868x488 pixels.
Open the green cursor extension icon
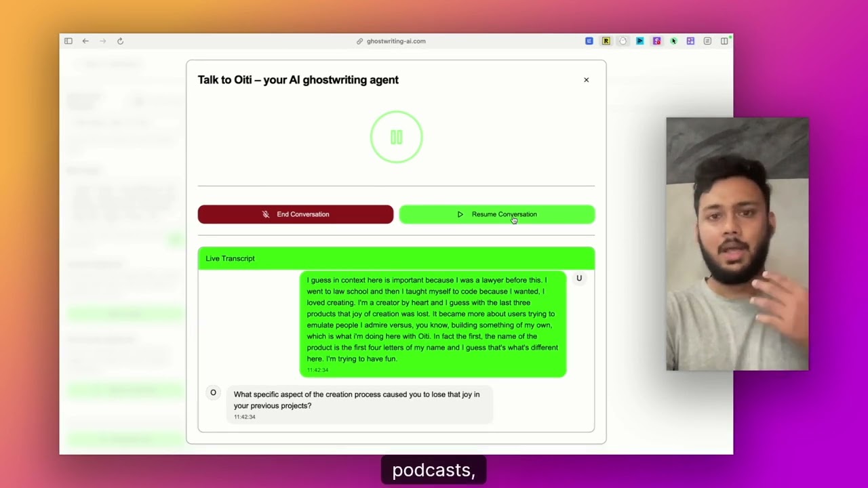(x=673, y=41)
